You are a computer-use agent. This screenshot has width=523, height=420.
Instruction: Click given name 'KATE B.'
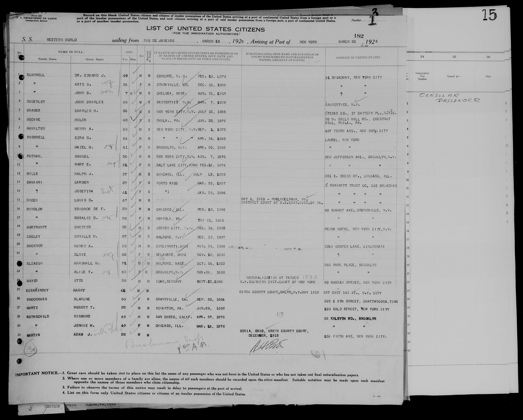pos(83,85)
